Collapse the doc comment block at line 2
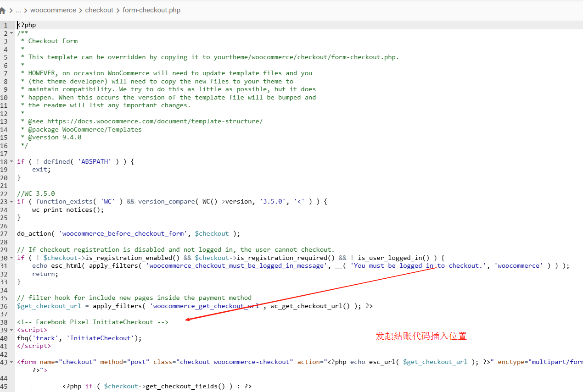 [11, 33]
